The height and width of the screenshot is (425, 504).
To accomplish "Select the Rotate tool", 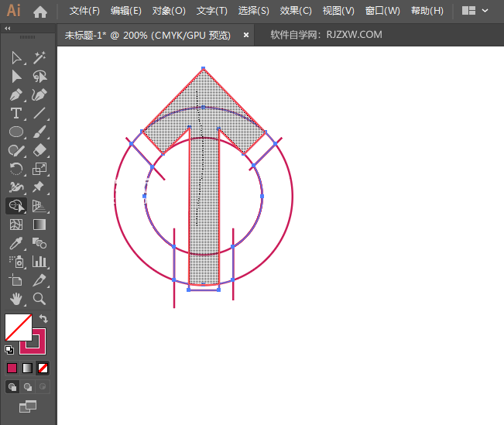I will click(15, 169).
